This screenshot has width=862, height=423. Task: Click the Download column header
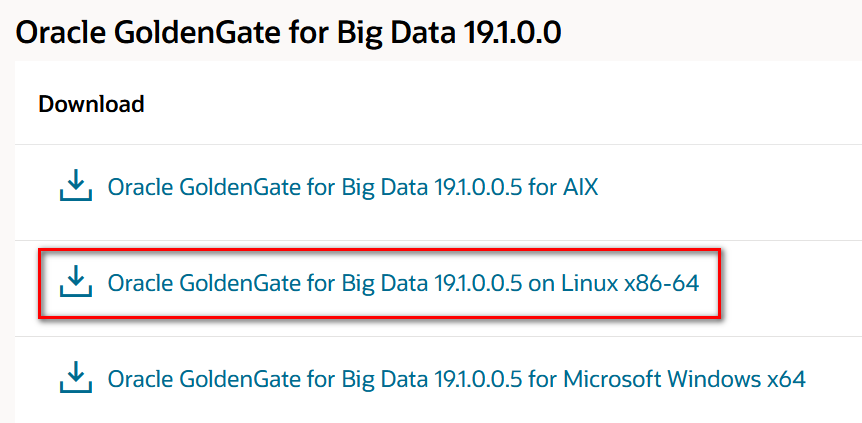click(x=91, y=104)
